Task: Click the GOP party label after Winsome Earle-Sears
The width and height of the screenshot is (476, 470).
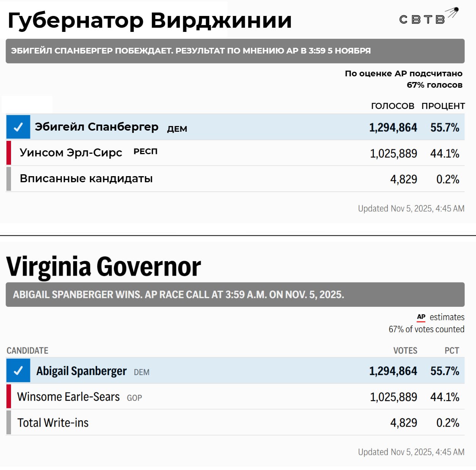Action: click(x=134, y=398)
